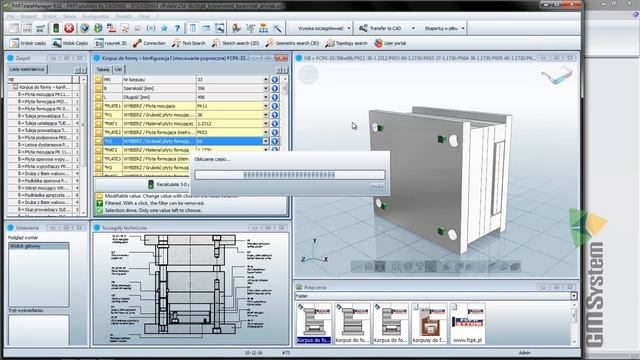Click the green traffic light toolbar icon
640x360 pixels.
click(x=56, y=28)
